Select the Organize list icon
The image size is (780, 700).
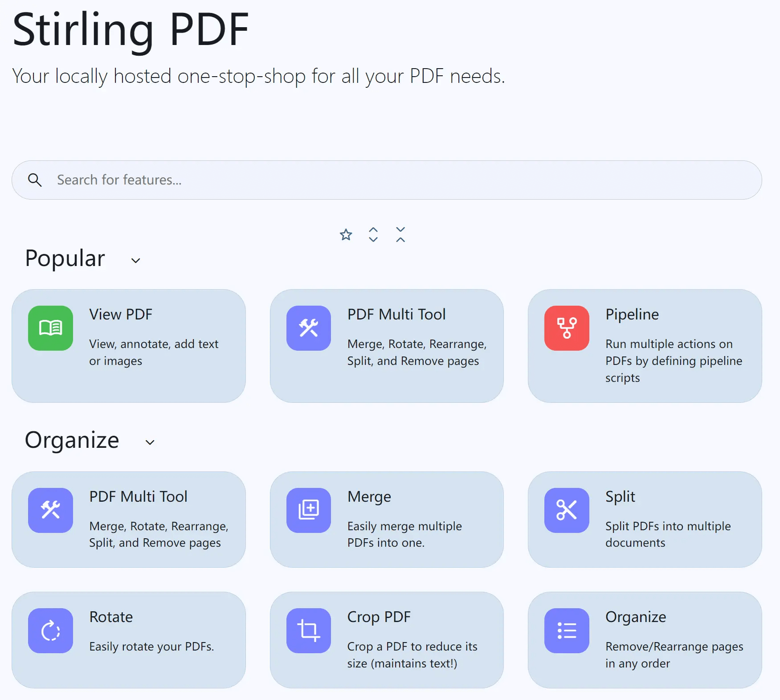click(566, 630)
